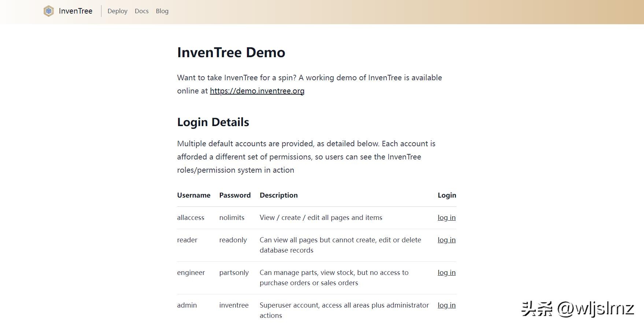Open the Deploy navigation item
Viewport: 644px width, 327px height.
coord(117,11)
